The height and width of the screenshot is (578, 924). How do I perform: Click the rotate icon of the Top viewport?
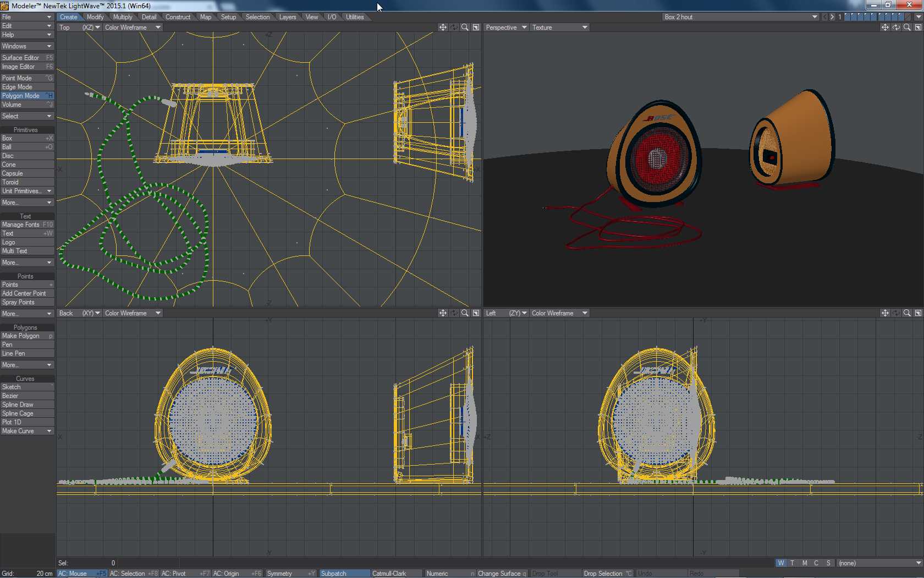[454, 28]
